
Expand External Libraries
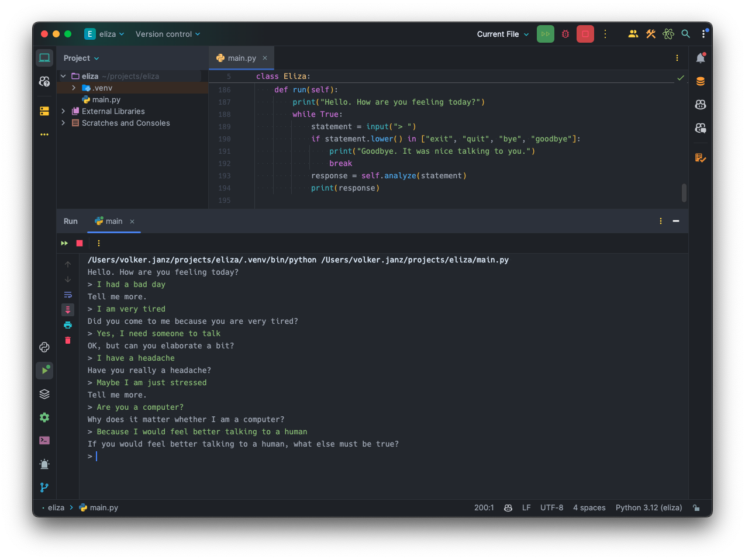63,111
